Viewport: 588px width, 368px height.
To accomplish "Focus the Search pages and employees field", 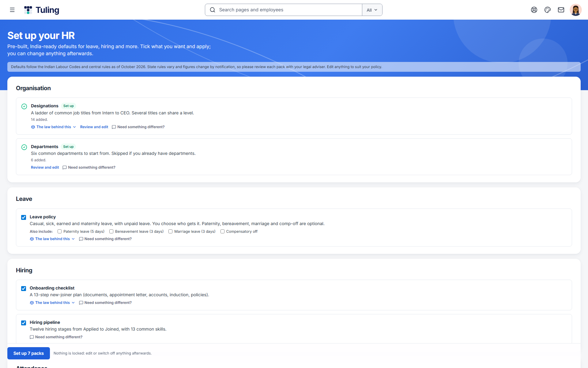I will [x=284, y=10].
